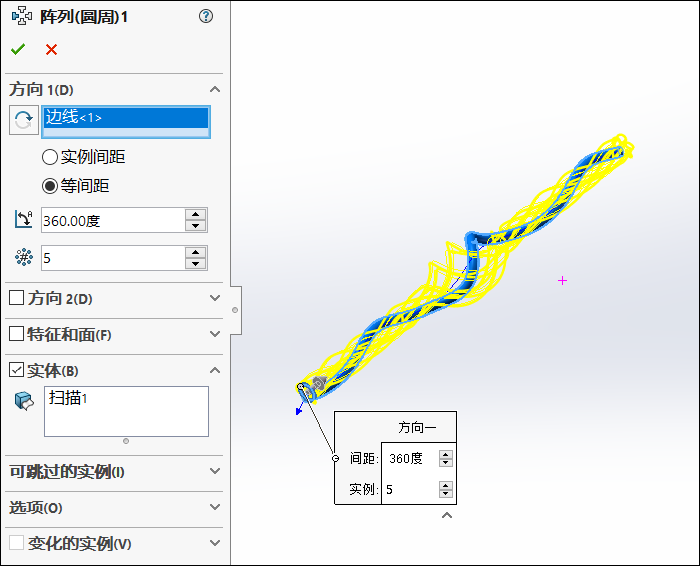This screenshot has width=700, height=566.
Task: Click the blue direction arrow in viewport
Action: coord(300,409)
